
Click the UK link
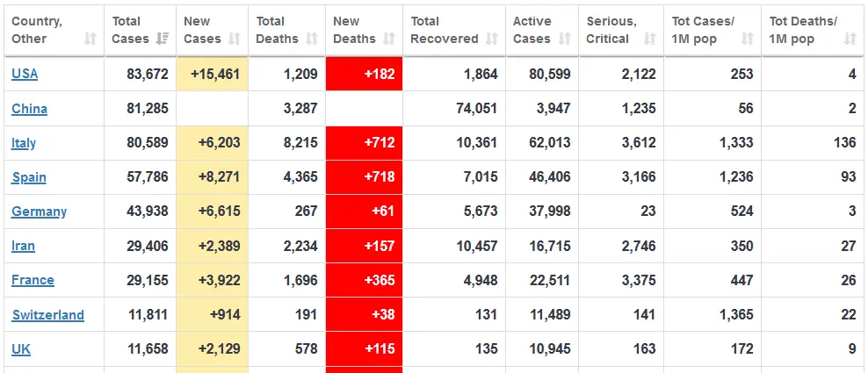pos(21,349)
